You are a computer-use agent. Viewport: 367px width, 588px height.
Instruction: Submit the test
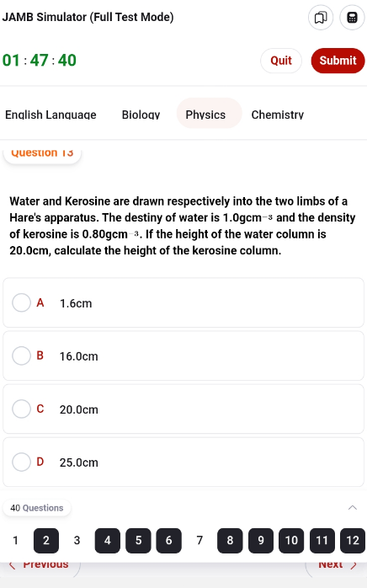[338, 61]
